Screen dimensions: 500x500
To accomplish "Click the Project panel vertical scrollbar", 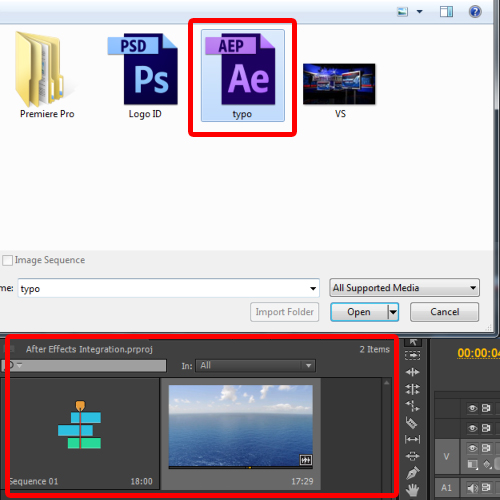I will [387, 435].
